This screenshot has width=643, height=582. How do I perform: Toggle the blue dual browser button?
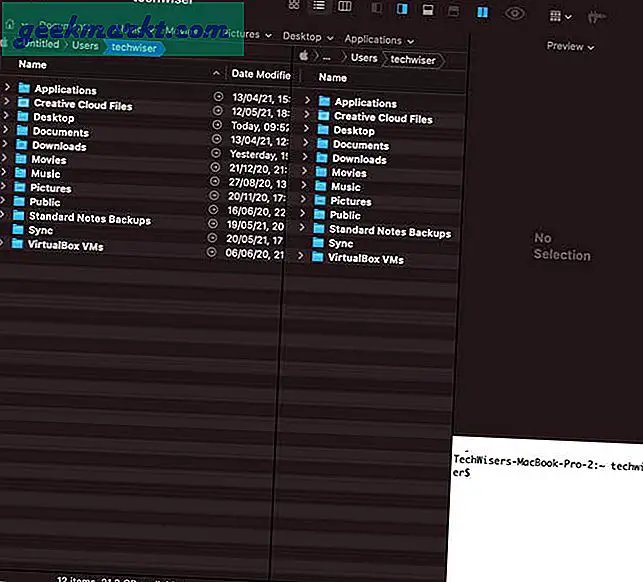pyautogui.click(x=482, y=12)
